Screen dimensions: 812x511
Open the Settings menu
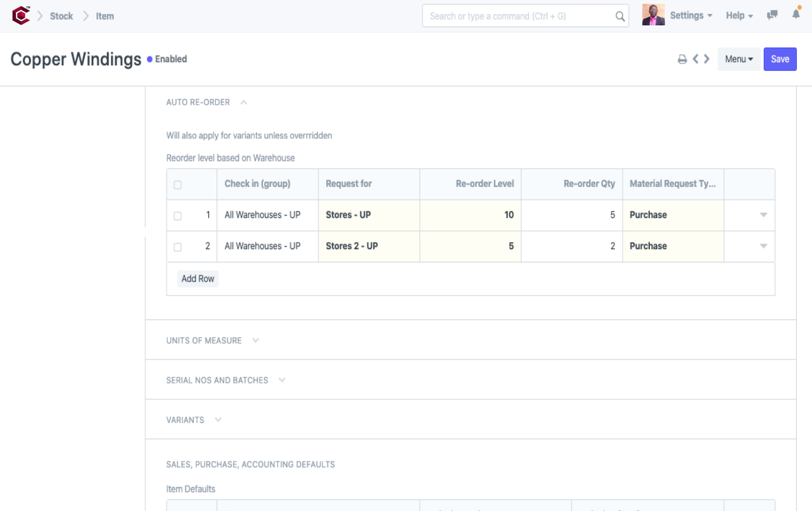(x=690, y=15)
